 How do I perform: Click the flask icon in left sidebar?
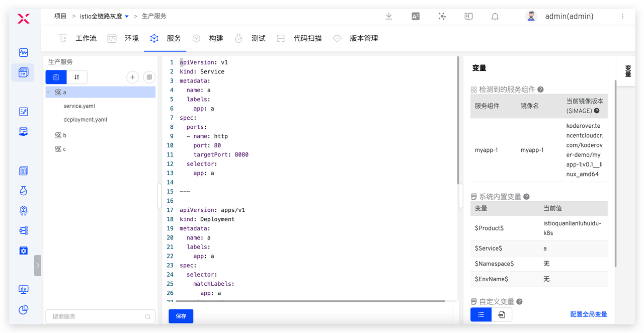[x=23, y=191]
